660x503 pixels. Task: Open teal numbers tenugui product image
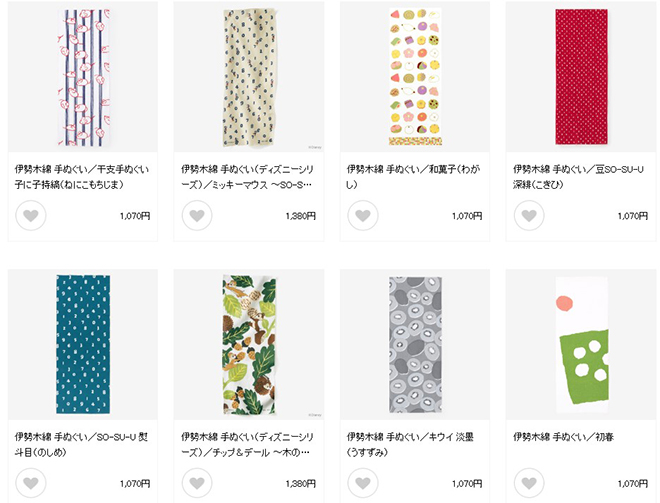click(x=83, y=344)
